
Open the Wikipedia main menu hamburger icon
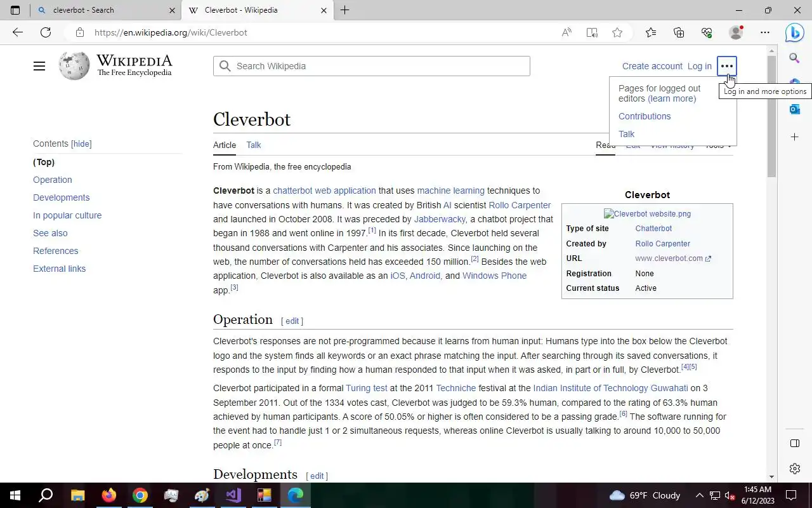39,66
